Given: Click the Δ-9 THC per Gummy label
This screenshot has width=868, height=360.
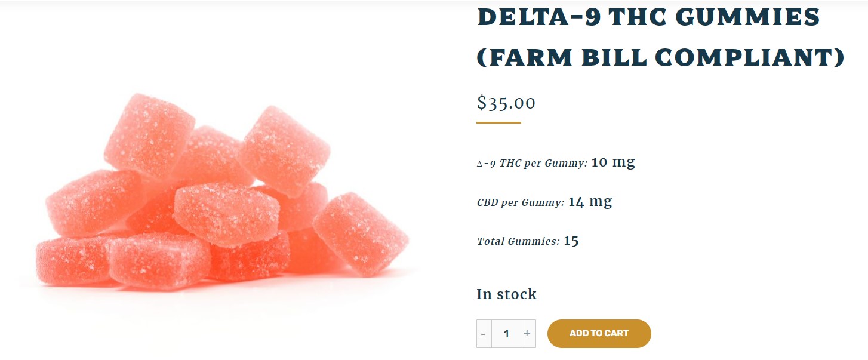Looking at the screenshot, I should (532, 163).
